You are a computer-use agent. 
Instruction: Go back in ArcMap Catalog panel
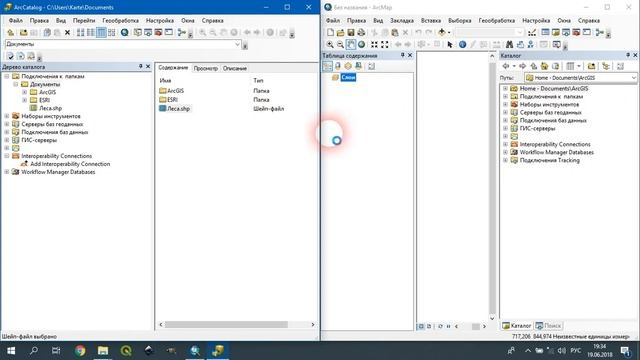click(x=506, y=66)
